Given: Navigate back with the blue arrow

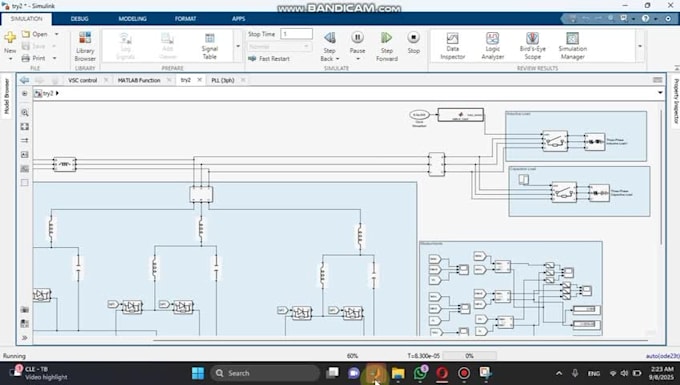Looking at the screenshot, I should (x=24, y=80).
